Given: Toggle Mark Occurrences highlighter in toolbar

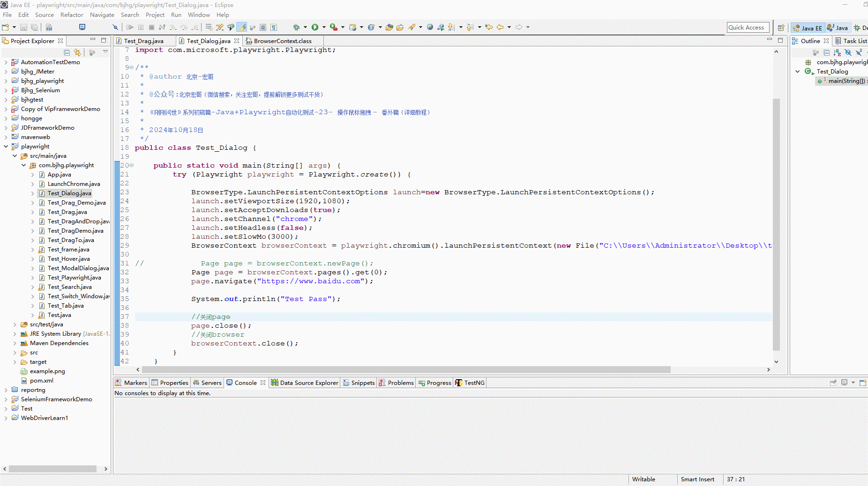Looking at the screenshot, I should click(242, 27).
